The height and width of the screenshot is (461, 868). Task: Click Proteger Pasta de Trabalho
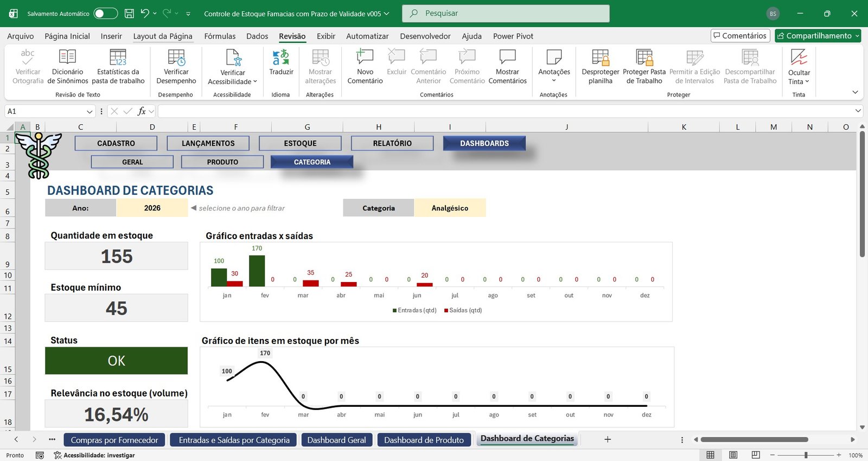coord(644,67)
